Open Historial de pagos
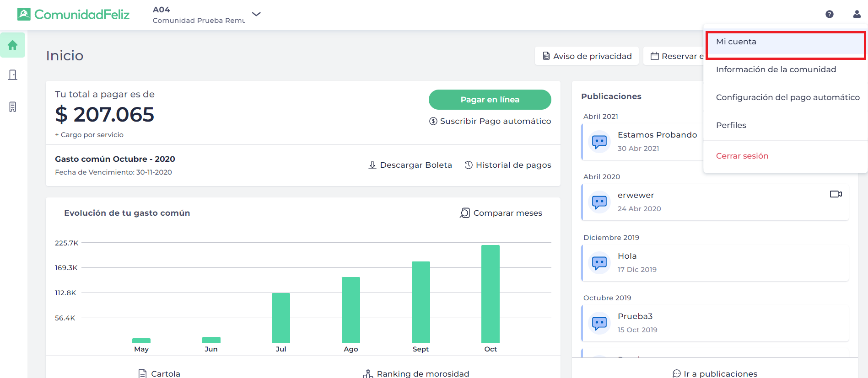Viewport: 868px width, 378px height. [508, 165]
